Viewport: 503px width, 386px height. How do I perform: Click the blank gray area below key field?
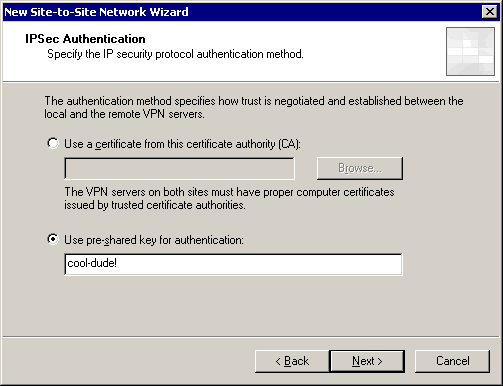click(251, 305)
